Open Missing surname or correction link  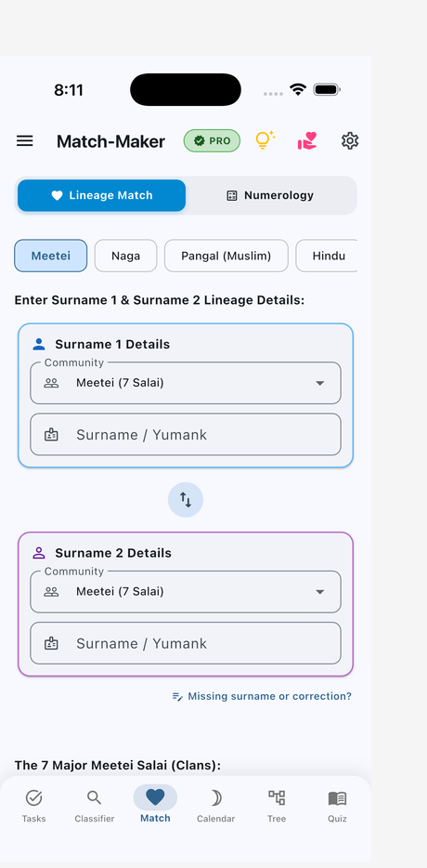click(262, 696)
